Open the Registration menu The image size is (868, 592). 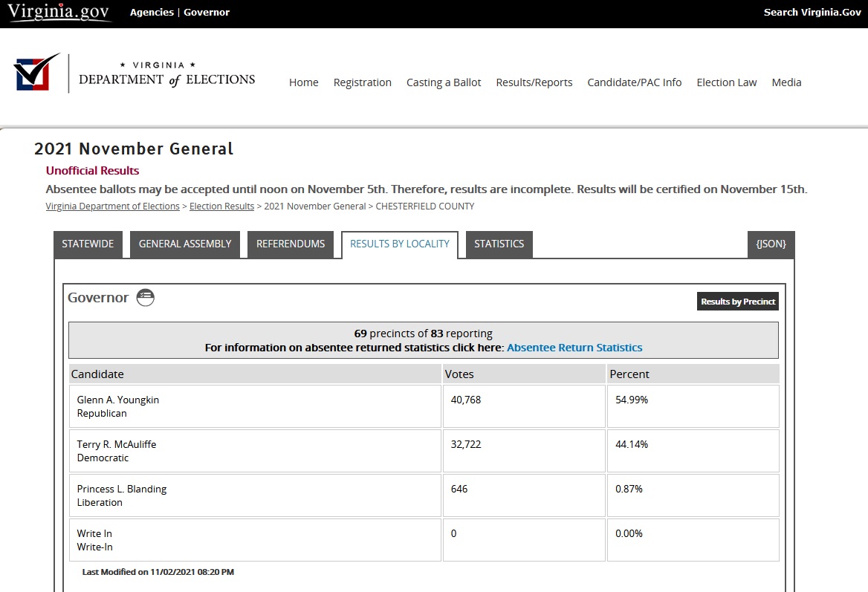pos(362,82)
